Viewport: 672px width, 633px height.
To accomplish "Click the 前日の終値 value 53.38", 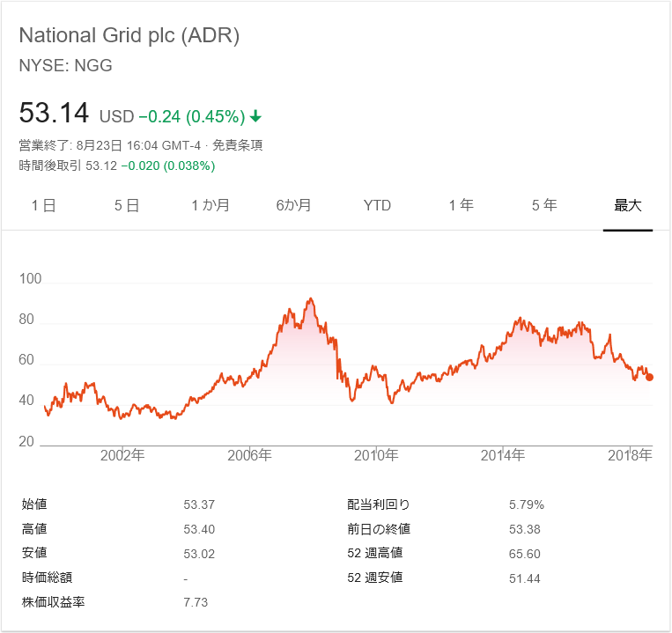I will tap(525, 529).
